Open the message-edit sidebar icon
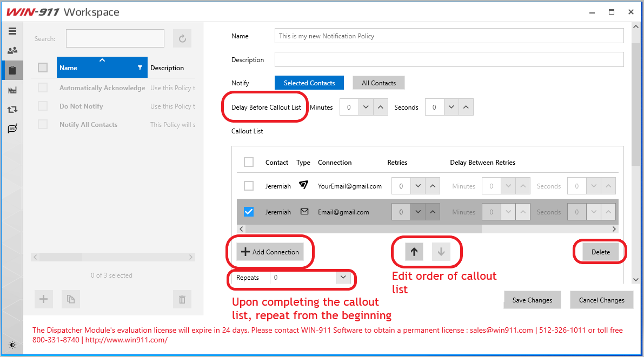 pos(12,129)
